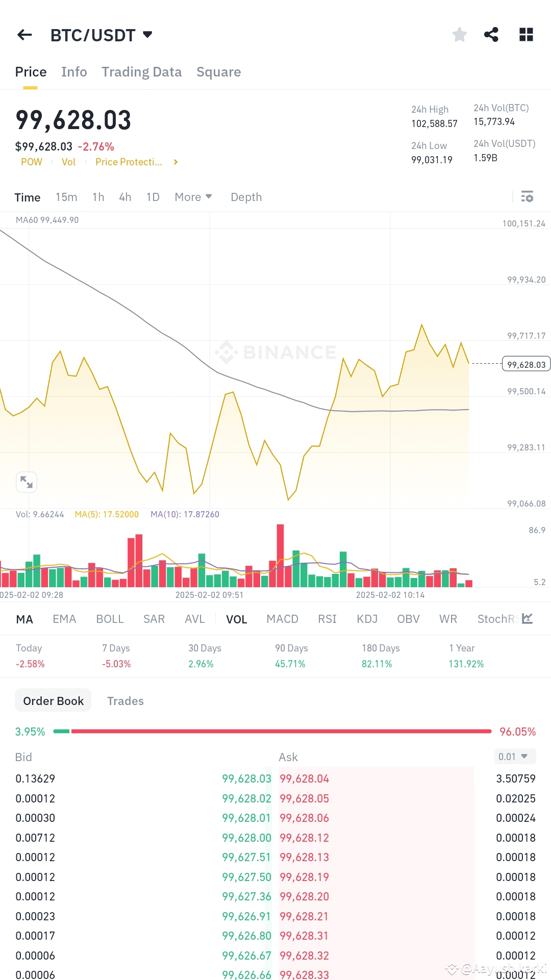Click the bid/ask ratio bar
Image resolution: width=551 pixels, height=980 pixels.
[275, 731]
